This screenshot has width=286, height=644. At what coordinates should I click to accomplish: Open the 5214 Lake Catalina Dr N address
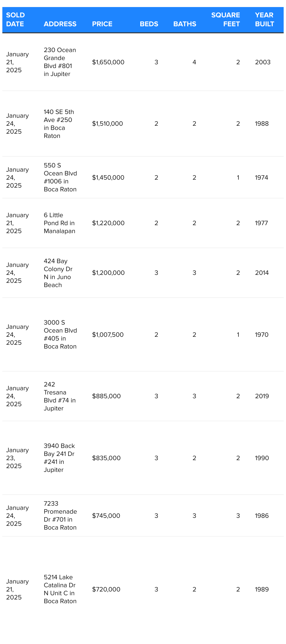(x=60, y=589)
